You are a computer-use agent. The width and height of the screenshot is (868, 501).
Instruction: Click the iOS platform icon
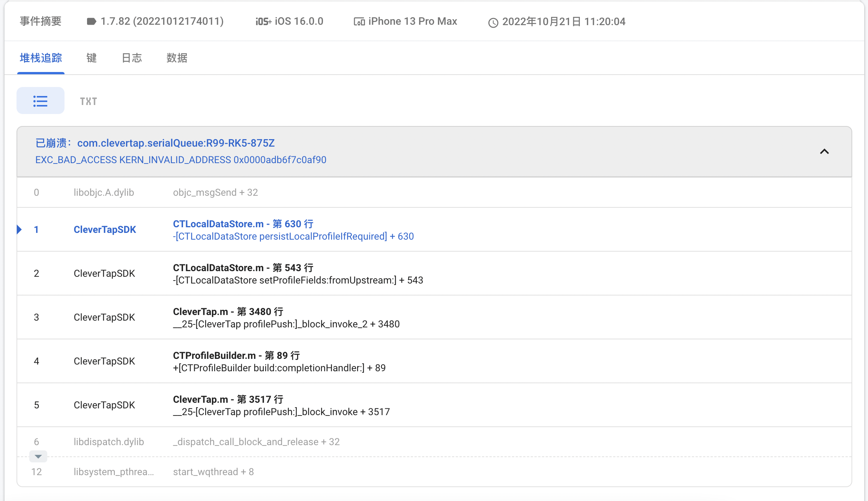pos(263,22)
